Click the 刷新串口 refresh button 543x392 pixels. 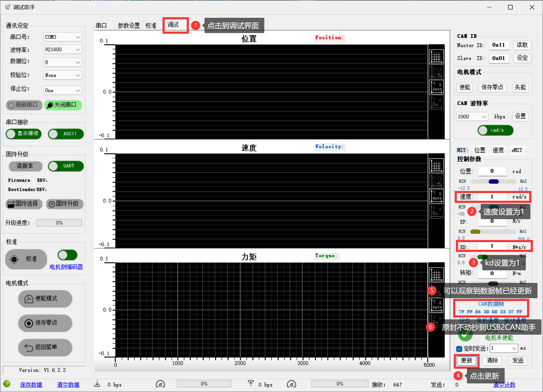pos(24,105)
